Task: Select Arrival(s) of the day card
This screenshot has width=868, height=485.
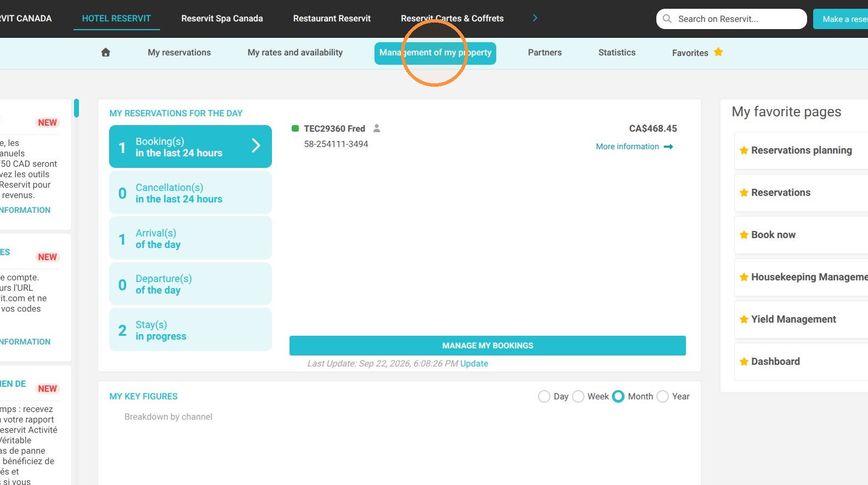Action: click(190, 238)
